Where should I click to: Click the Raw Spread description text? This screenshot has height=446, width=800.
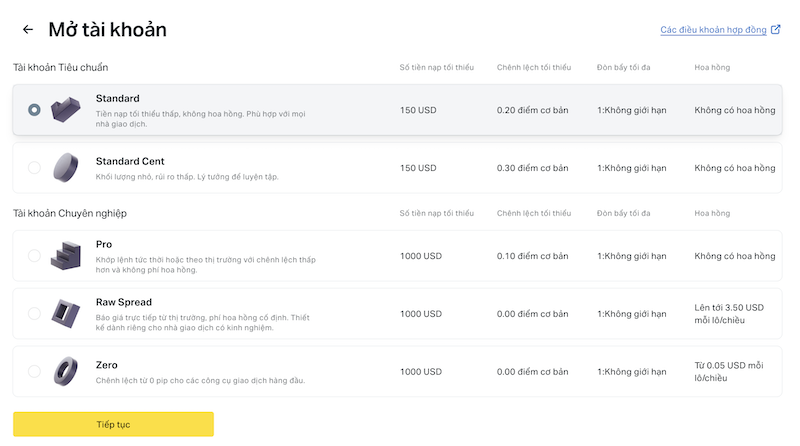pyautogui.click(x=203, y=323)
